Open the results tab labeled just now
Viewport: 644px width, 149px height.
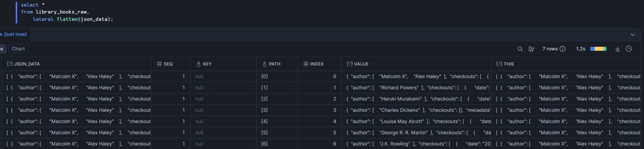[14, 34]
